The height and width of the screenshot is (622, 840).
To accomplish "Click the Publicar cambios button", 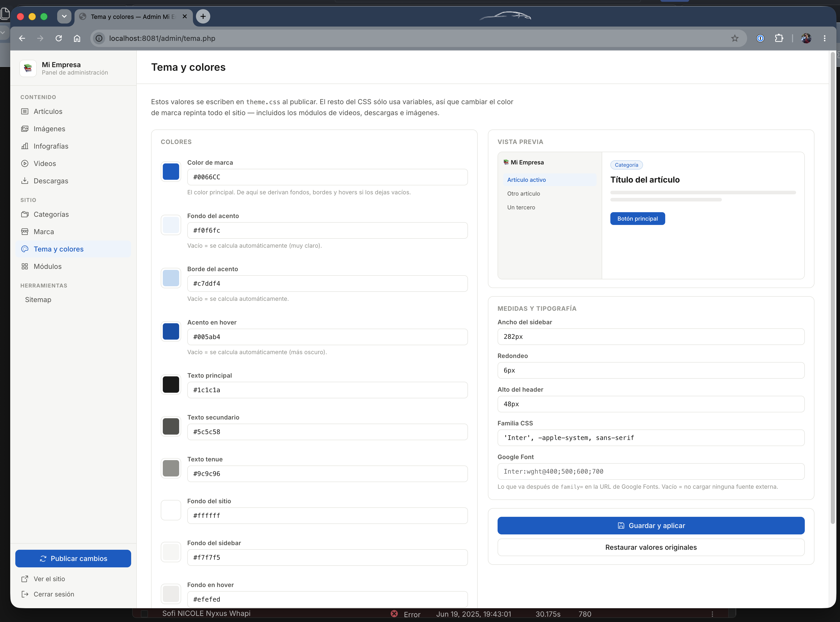I will click(73, 558).
